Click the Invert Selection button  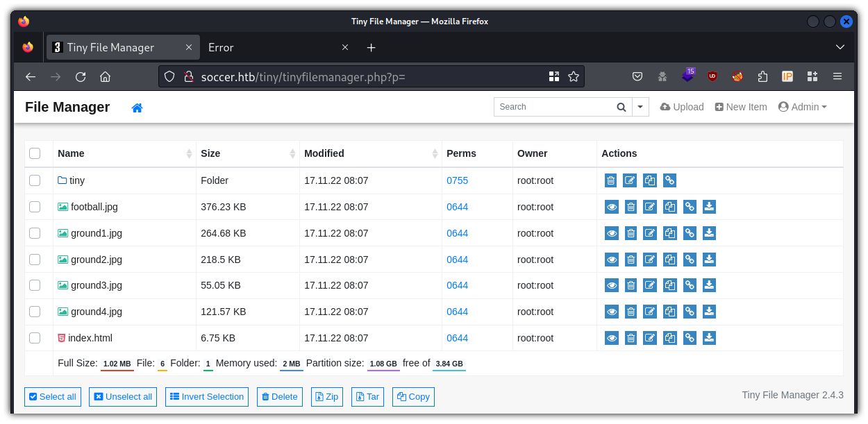tap(207, 397)
